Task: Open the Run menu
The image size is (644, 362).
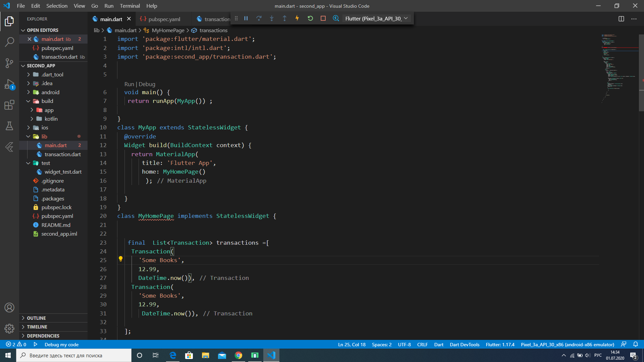Action: pos(109,6)
